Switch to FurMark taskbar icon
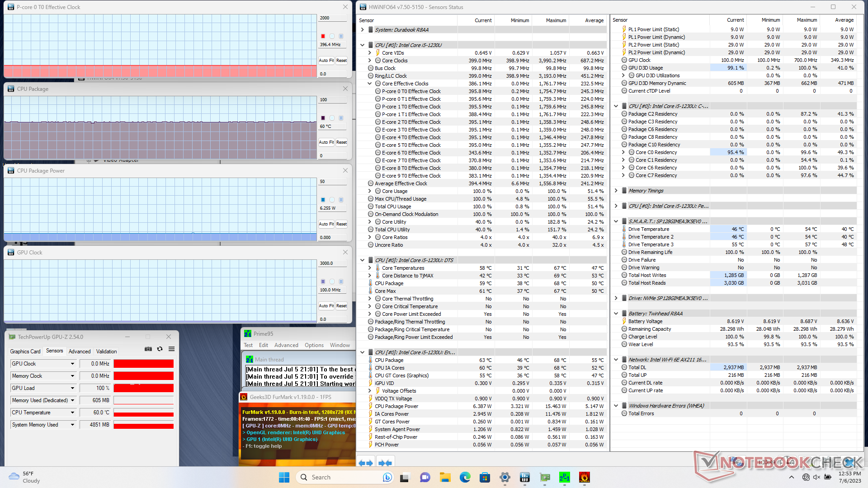Viewport: 868px width, 488px height. [x=585, y=477]
